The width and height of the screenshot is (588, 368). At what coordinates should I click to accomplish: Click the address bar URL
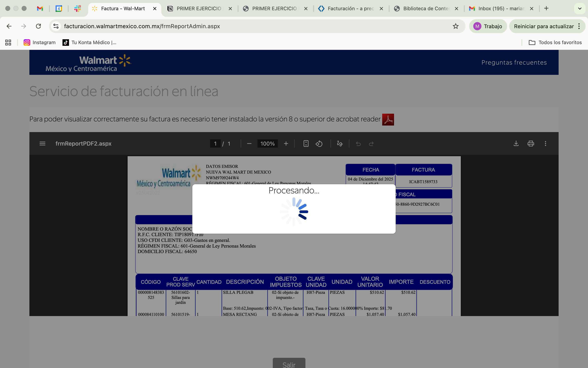click(x=142, y=26)
